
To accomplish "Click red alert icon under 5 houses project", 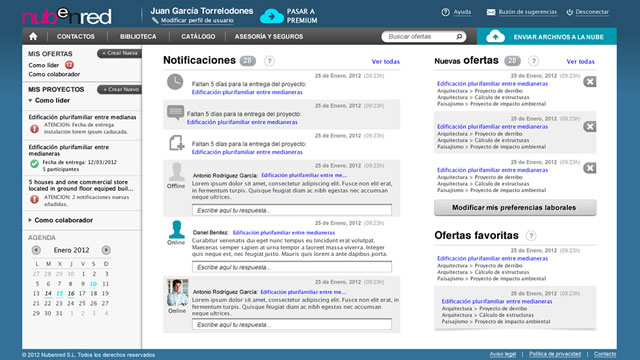I will click(34, 199).
